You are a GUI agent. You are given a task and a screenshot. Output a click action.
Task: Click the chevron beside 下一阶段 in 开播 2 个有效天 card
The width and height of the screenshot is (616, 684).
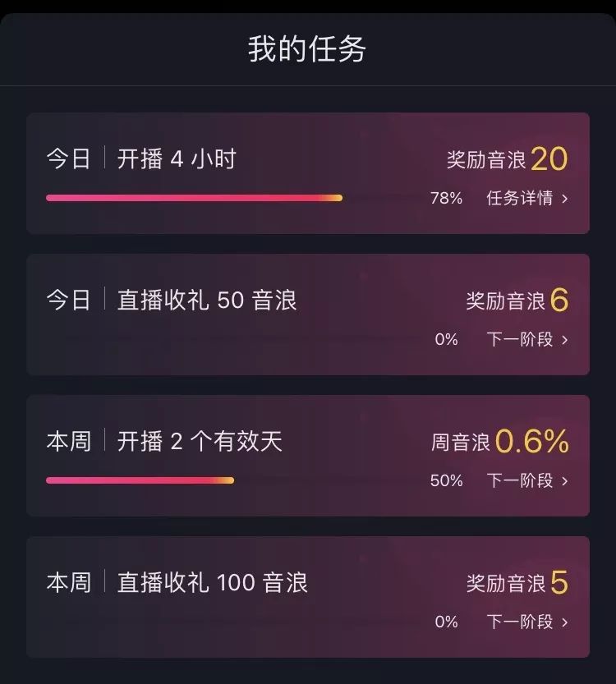[565, 481]
